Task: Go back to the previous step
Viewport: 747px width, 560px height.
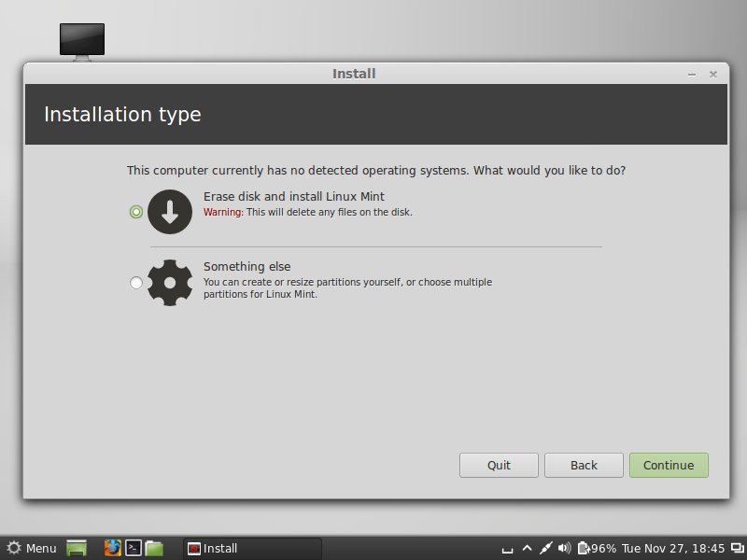Action: [x=584, y=465]
